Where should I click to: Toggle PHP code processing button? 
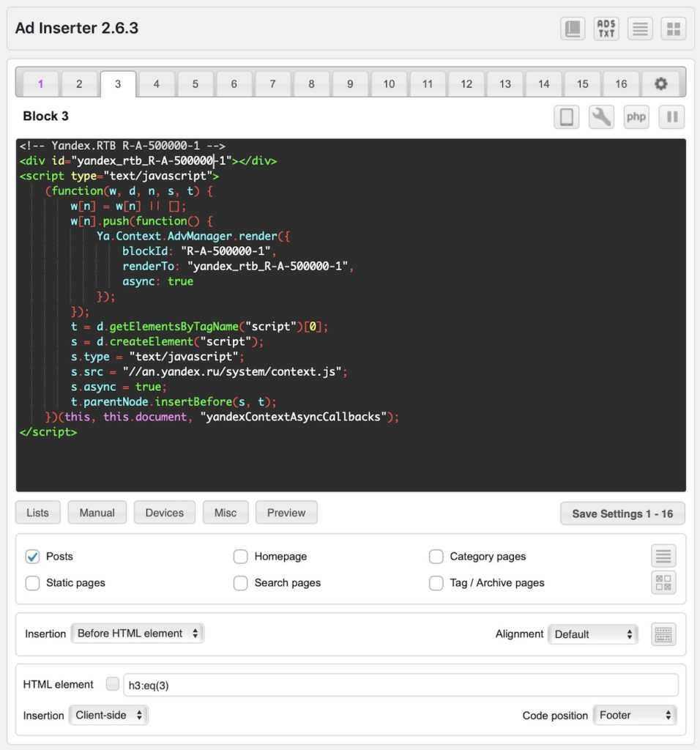[636, 117]
